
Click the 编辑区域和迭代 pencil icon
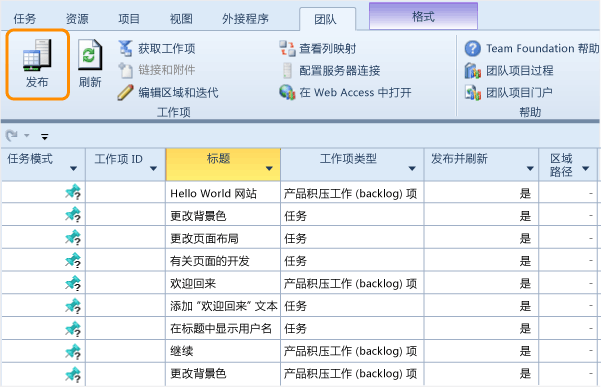tap(125, 92)
